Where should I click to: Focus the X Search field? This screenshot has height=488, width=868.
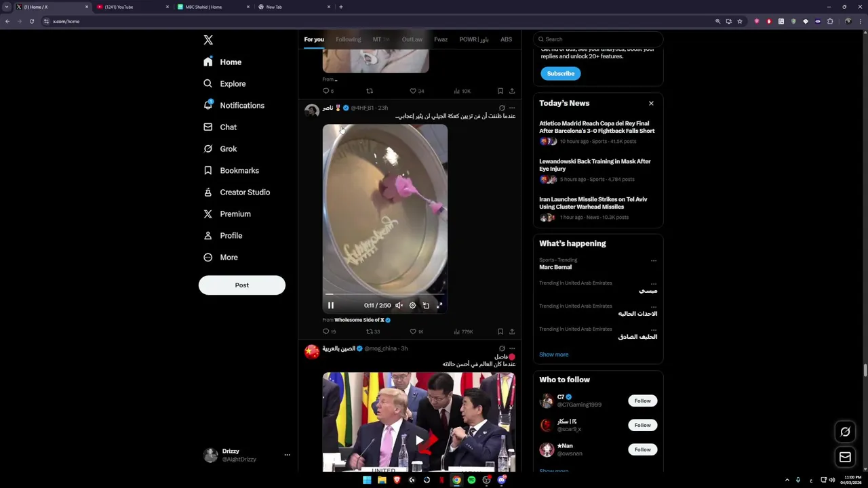(598, 39)
